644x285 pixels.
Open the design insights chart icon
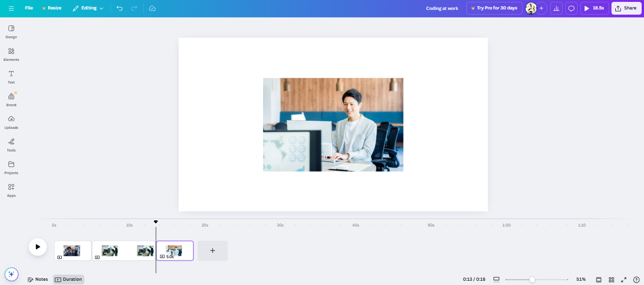pos(556,8)
